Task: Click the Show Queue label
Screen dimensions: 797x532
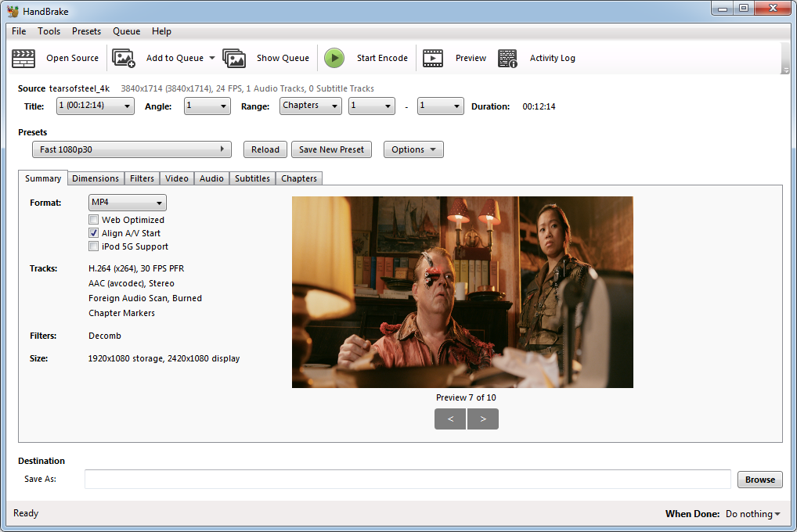Action: 283,58
